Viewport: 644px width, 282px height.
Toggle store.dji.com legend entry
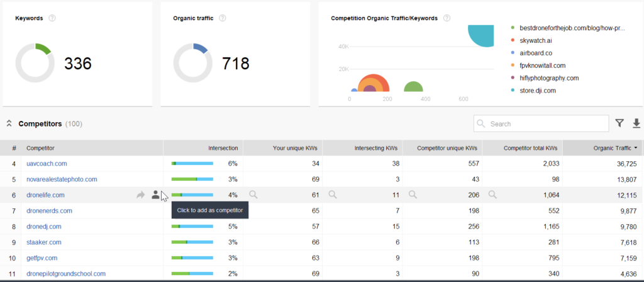[532, 91]
